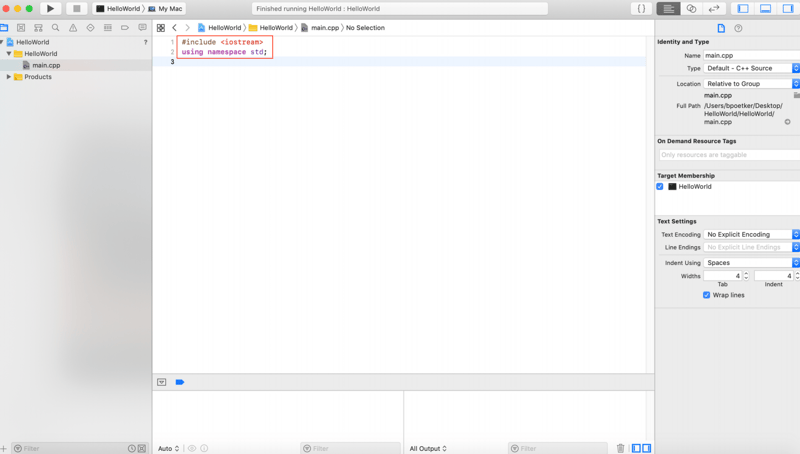The height and width of the screenshot is (454, 800).
Task: Click the console Filter field
Action: click(x=558, y=448)
